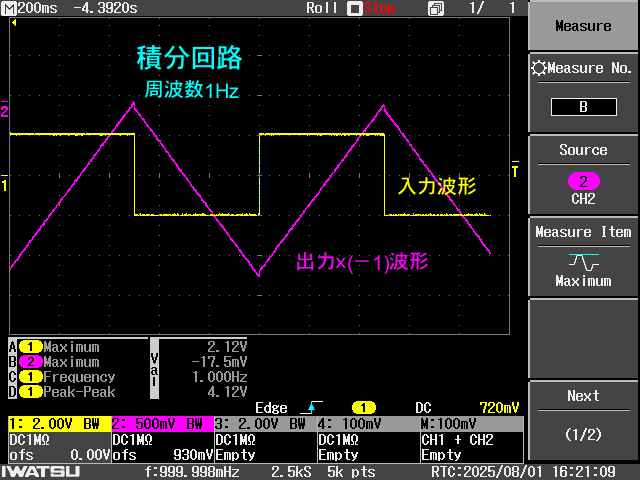Select the Measure menu header
Image resolution: width=640 pixels, height=480 pixels.
pos(583,26)
